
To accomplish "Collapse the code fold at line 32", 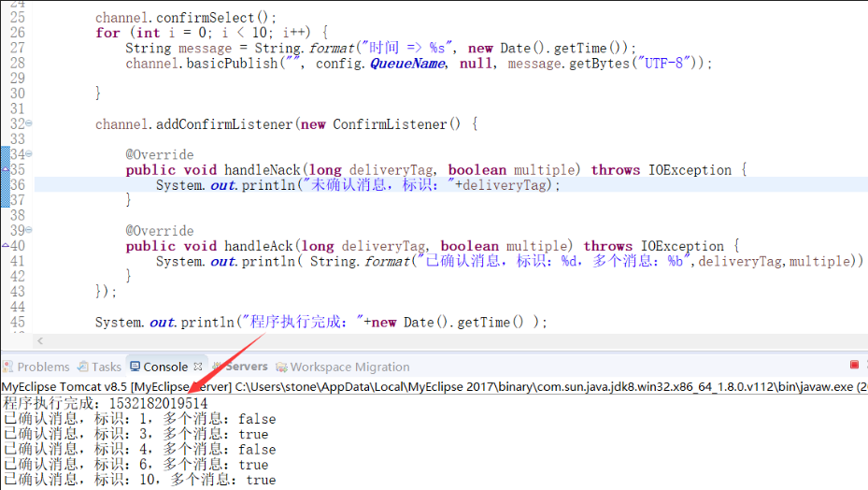I will point(29,123).
